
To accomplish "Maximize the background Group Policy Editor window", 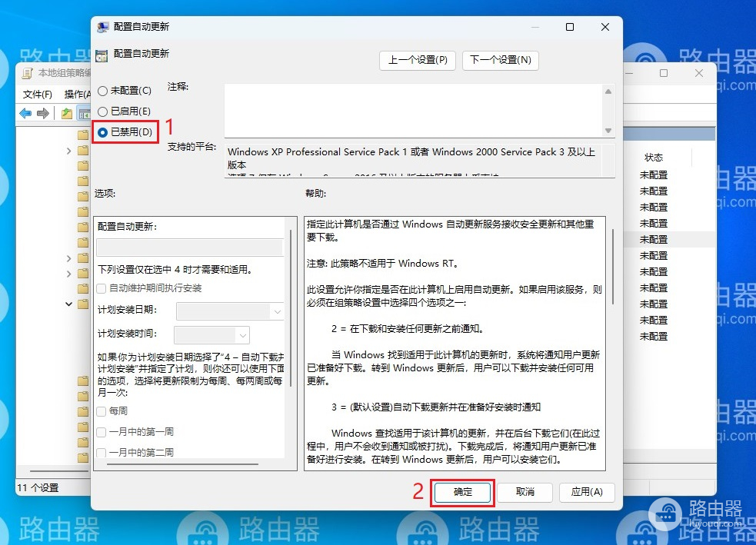I will (x=664, y=74).
